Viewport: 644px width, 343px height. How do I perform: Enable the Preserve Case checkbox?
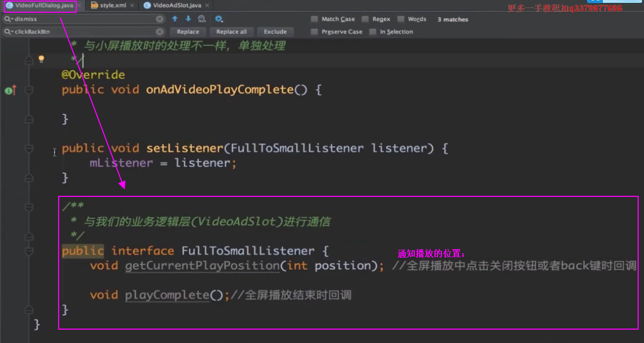coord(315,32)
